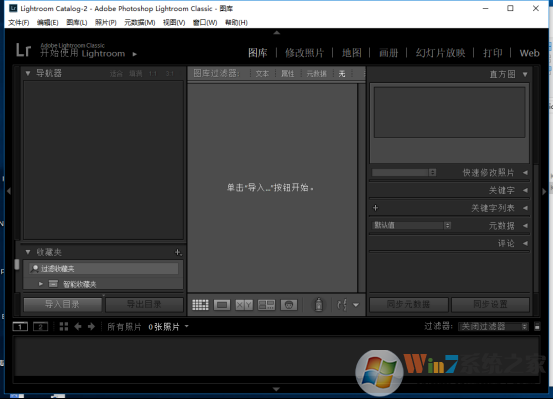
Task: Click the filmstrip grid view icon
Action: [x=64, y=327]
